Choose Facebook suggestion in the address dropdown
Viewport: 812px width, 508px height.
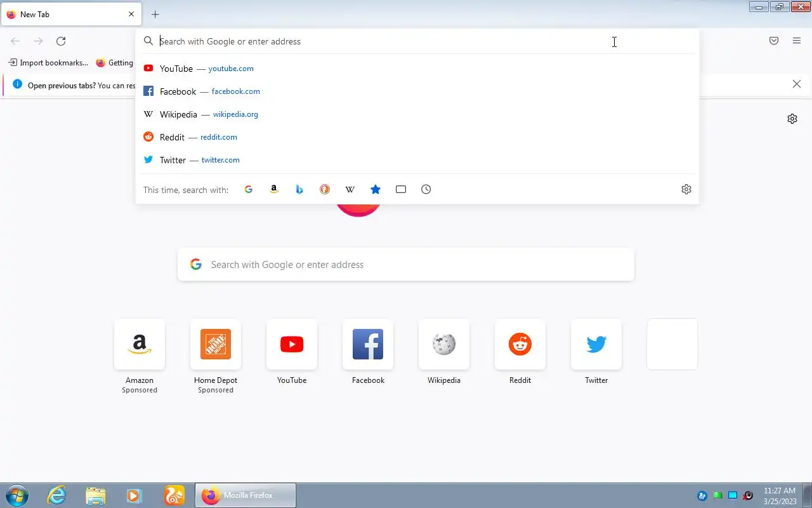click(x=417, y=91)
